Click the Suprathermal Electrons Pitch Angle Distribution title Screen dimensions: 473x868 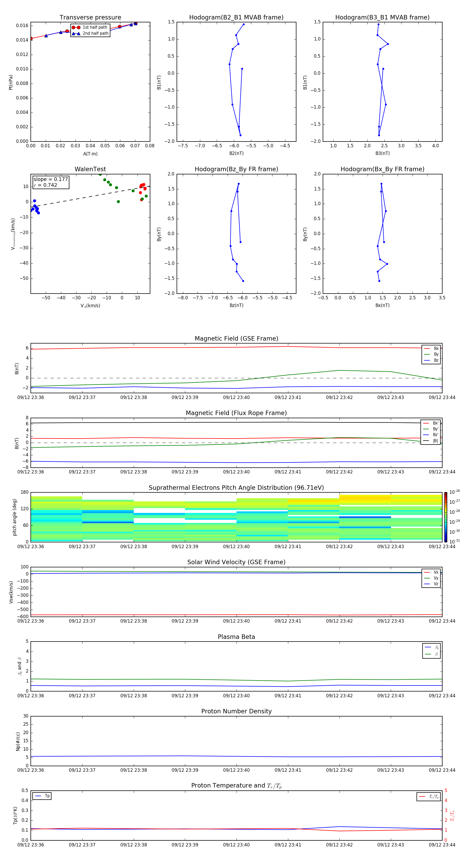coord(236,488)
